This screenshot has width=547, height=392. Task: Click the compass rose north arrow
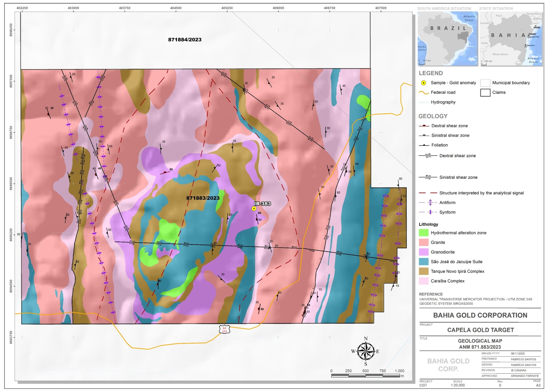(366, 351)
